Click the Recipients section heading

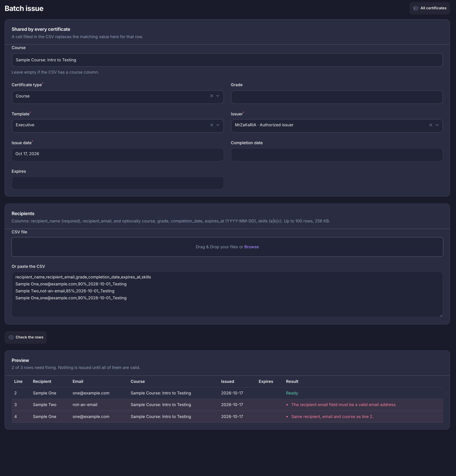[23, 214]
